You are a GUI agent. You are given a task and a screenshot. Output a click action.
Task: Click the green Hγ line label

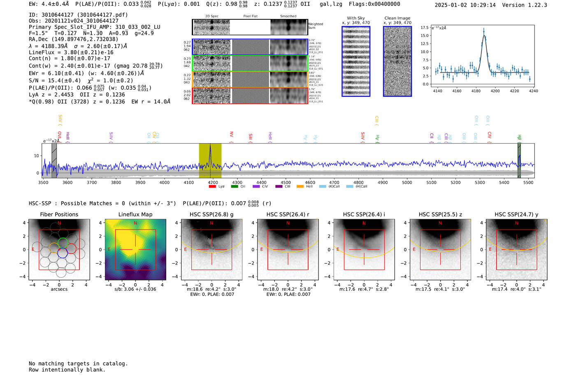coord(377,138)
